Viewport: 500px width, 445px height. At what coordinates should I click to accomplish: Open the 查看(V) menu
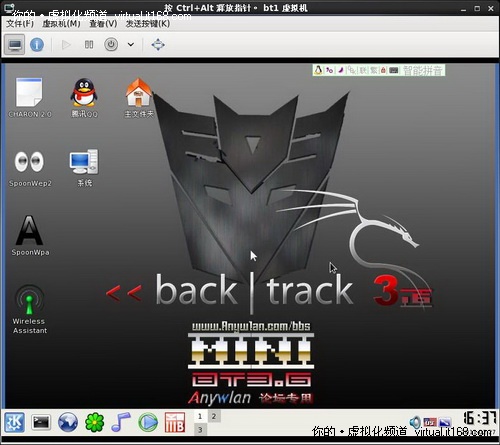[103, 24]
